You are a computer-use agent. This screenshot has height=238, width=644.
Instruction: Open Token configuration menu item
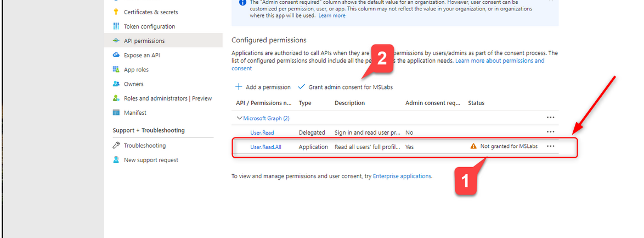(x=150, y=26)
